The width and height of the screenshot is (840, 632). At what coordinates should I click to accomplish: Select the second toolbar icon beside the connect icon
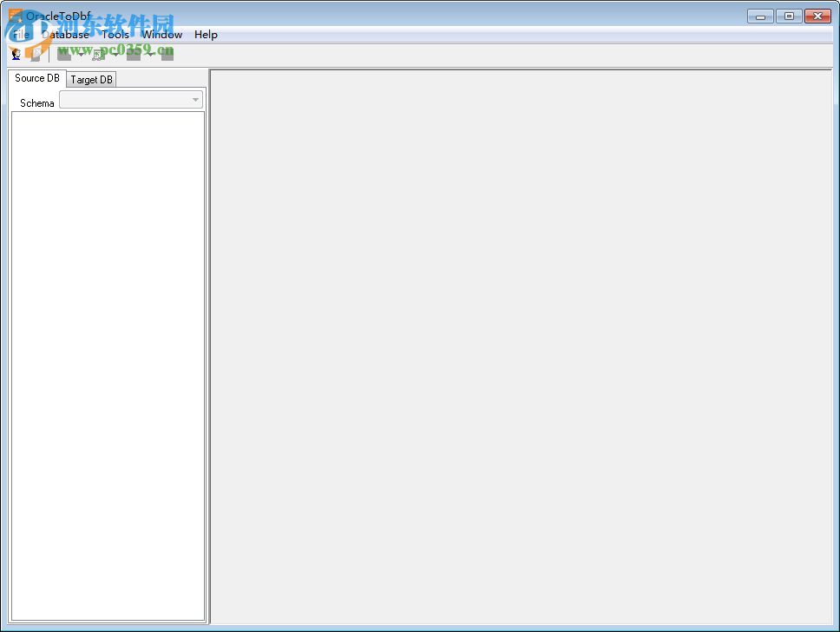click(36, 53)
